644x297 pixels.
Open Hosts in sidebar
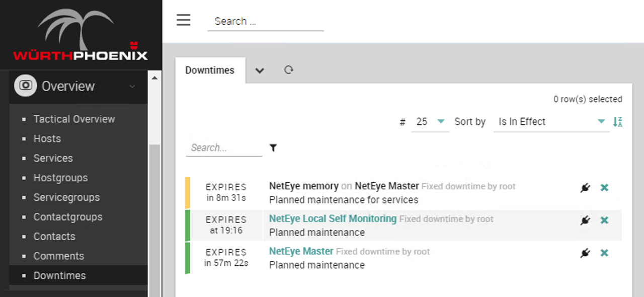coord(47,138)
